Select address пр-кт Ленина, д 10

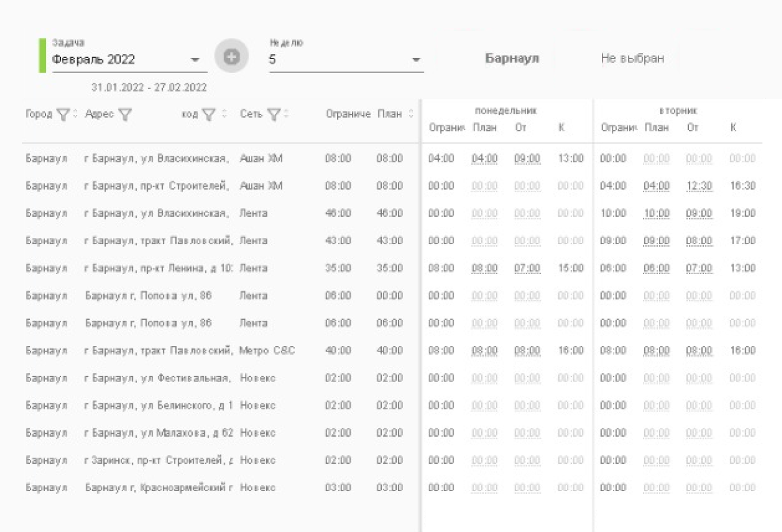(x=158, y=268)
